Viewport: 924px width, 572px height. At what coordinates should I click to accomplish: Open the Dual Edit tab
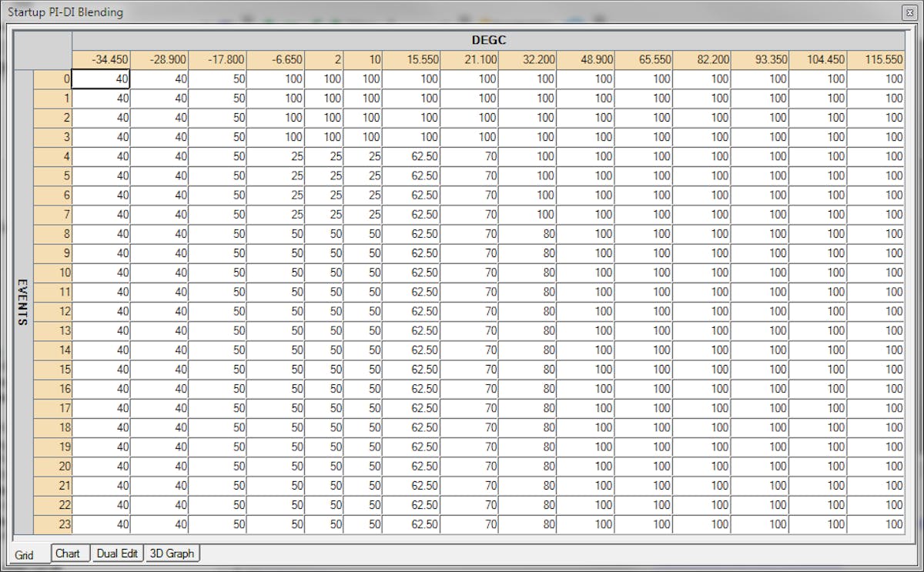(117, 553)
